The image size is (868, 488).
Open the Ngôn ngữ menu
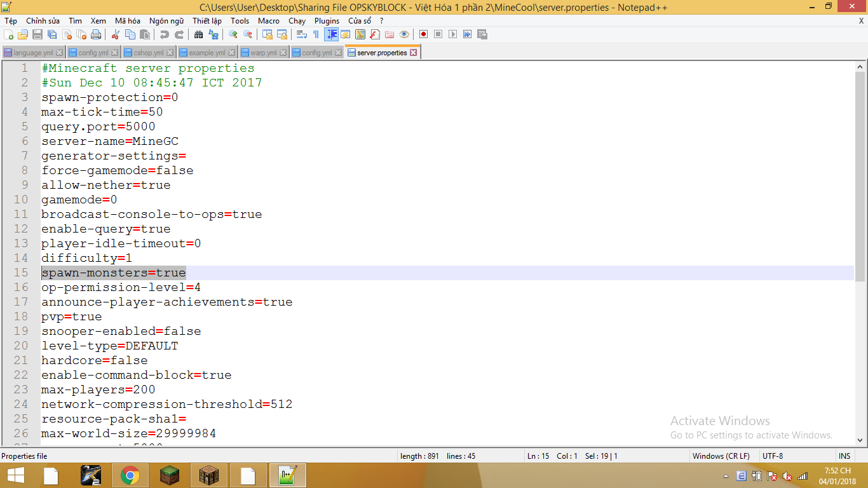[x=166, y=21]
